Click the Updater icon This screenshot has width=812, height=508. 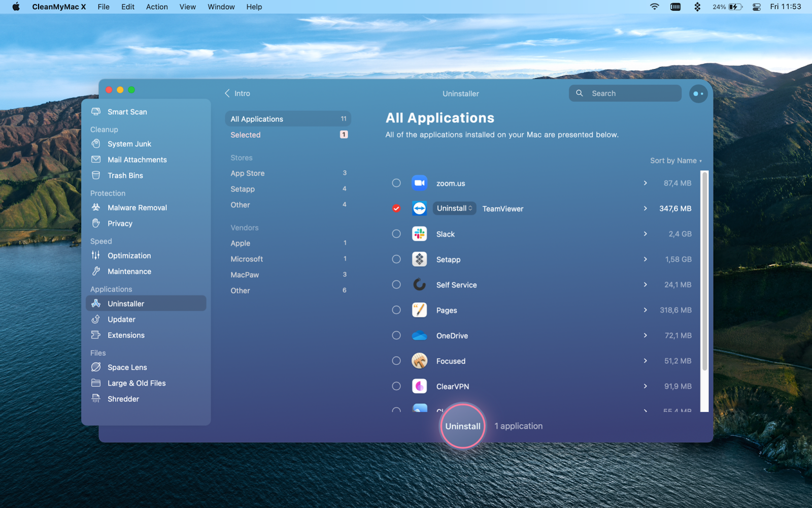96,319
